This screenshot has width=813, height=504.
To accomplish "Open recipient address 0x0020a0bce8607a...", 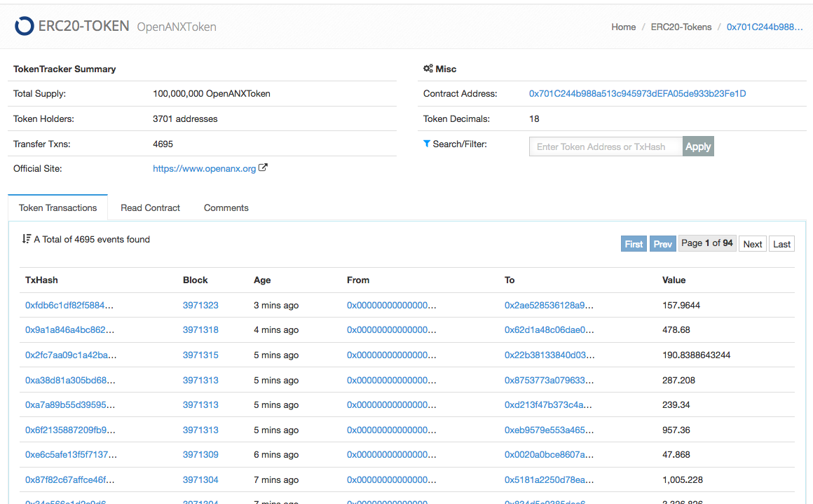I will (x=549, y=455).
